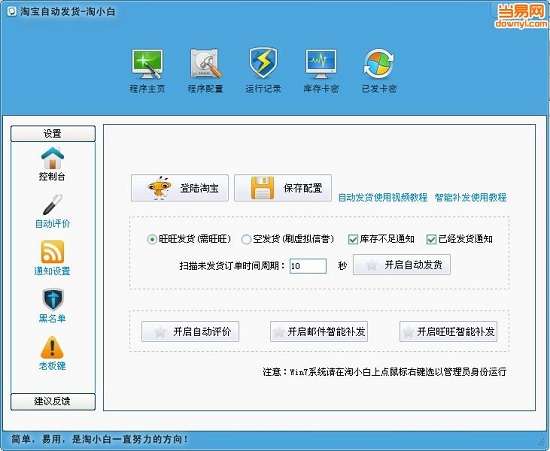Select the 空发货 radio button

tap(246, 240)
